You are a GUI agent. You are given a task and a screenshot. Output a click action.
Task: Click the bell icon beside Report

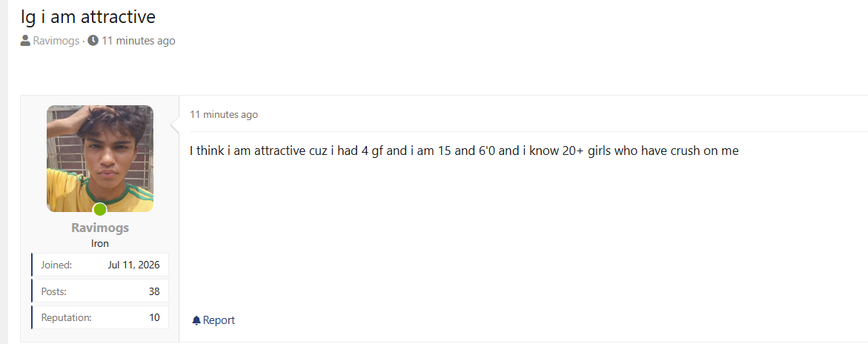(196, 320)
